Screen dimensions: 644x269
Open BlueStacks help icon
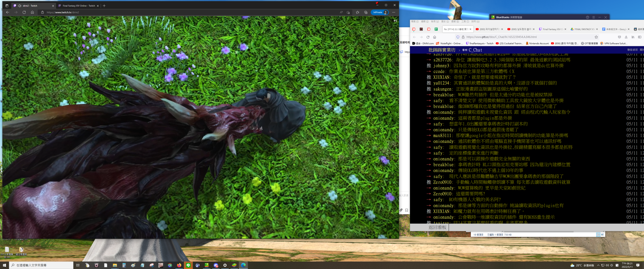tap(587, 17)
